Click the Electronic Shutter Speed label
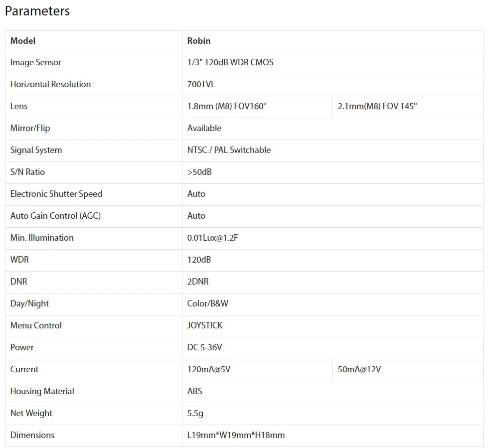494x448 pixels. (x=56, y=194)
